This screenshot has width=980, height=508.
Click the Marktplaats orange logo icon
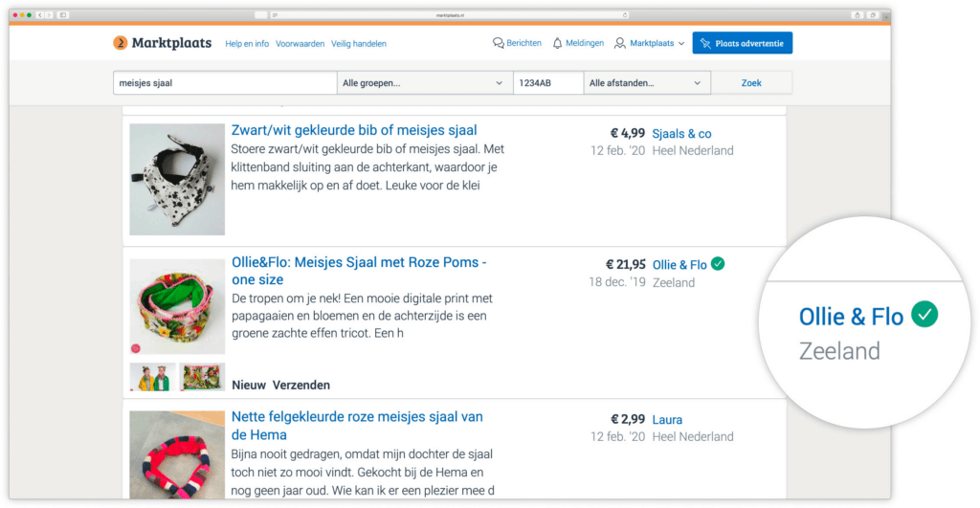tap(120, 42)
